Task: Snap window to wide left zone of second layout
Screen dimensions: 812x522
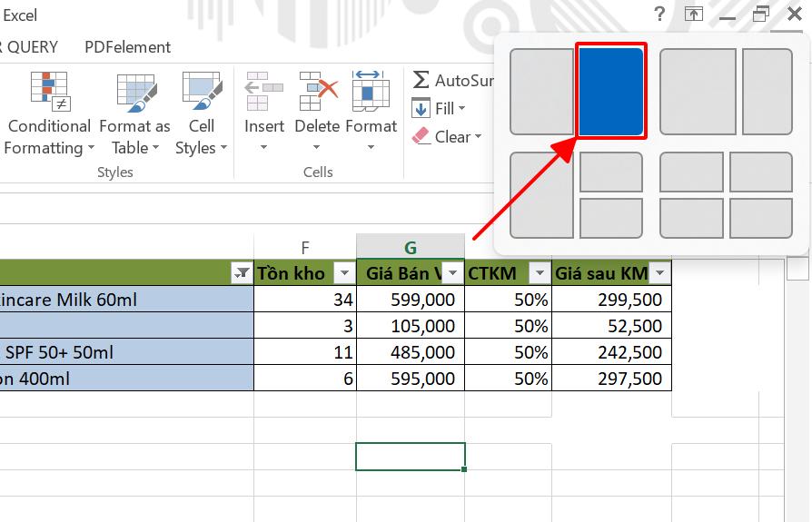Action: point(698,92)
